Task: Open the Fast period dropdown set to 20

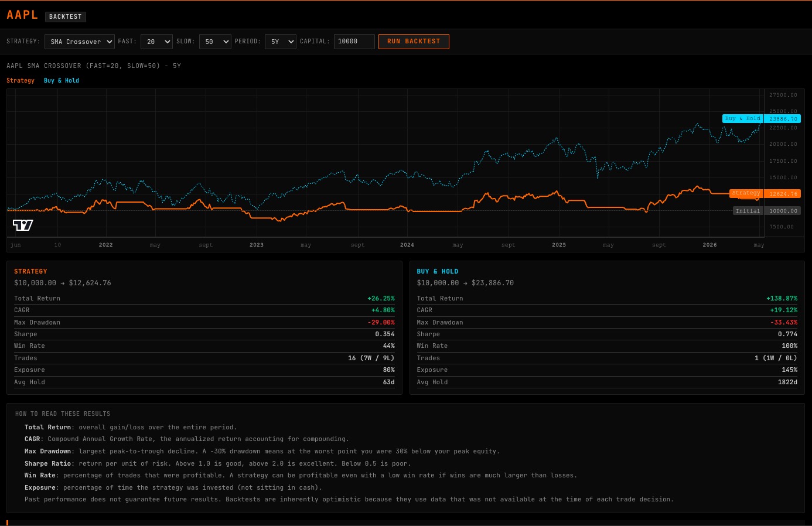Action: [x=156, y=42]
